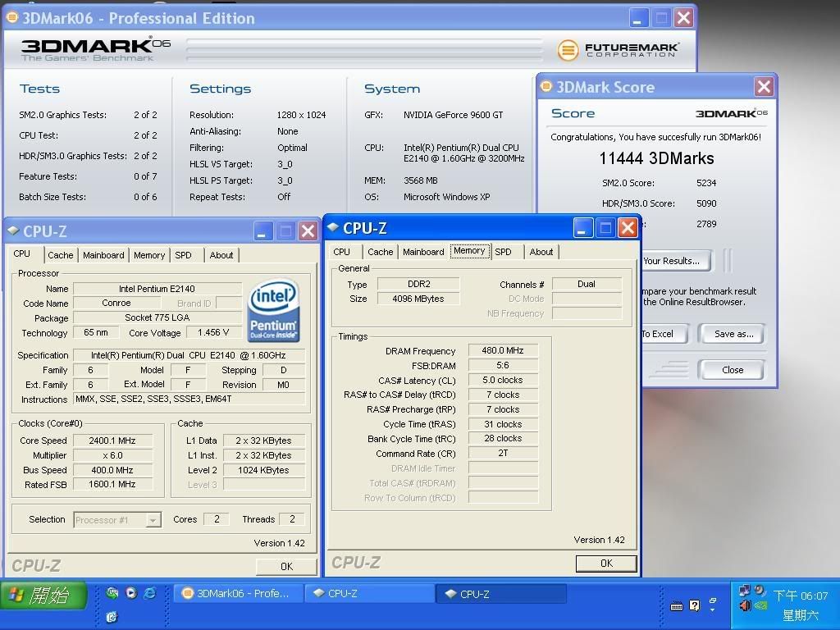Switch to 3DMark06 taskbar button
Image resolution: width=840 pixels, height=630 pixels.
(239, 593)
